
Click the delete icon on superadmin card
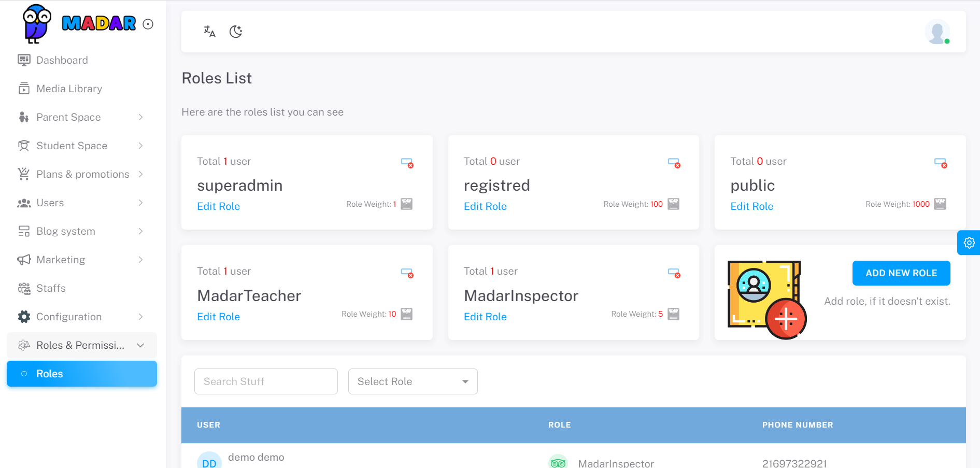coord(407,163)
